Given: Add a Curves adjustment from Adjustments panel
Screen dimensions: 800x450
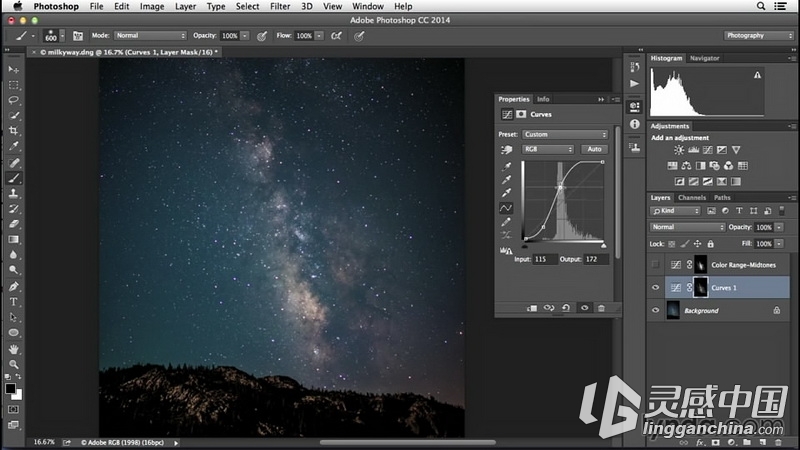Looking at the screenshot, I should click(708, 150).
